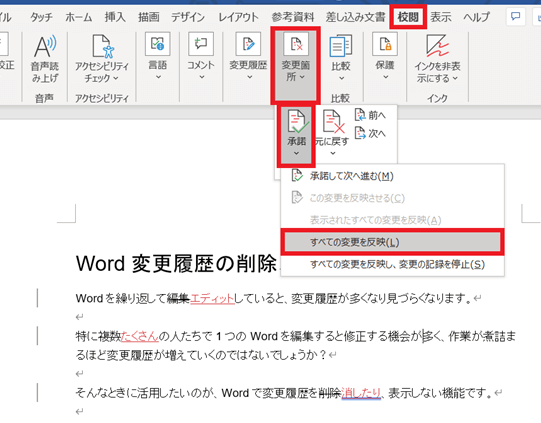Switch to the レイアウト tab
The image size is (541, 423).
238,17
